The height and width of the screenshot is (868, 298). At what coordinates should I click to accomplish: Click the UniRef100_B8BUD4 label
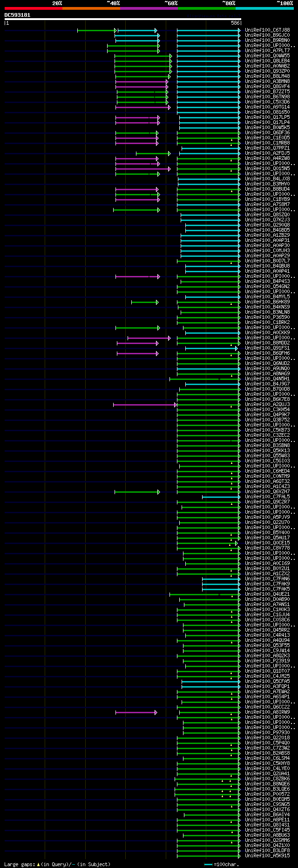pyautogui.click(x=267, y=189)
